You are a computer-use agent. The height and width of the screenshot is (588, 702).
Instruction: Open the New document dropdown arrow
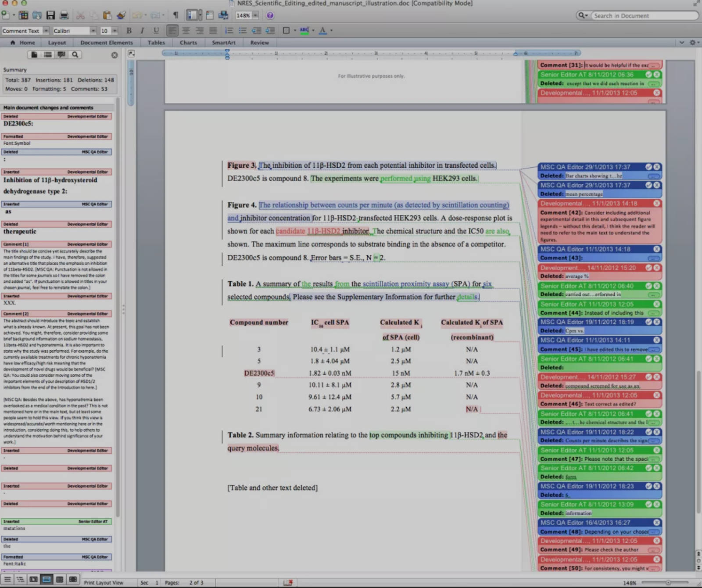coord(14,15)
